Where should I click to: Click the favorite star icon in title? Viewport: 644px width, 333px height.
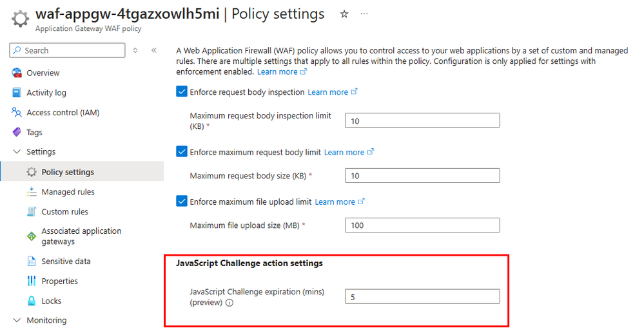point(344,14)
